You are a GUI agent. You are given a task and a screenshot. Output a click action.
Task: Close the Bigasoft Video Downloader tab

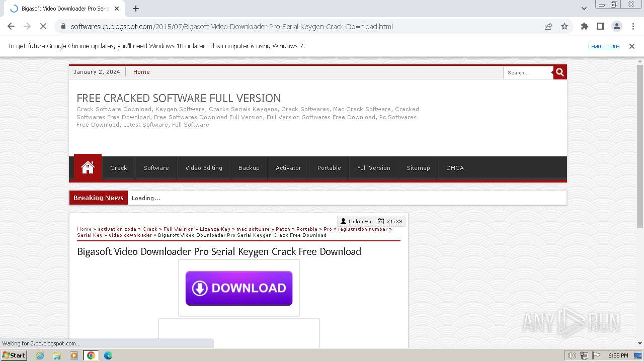(x=117, y=9)
